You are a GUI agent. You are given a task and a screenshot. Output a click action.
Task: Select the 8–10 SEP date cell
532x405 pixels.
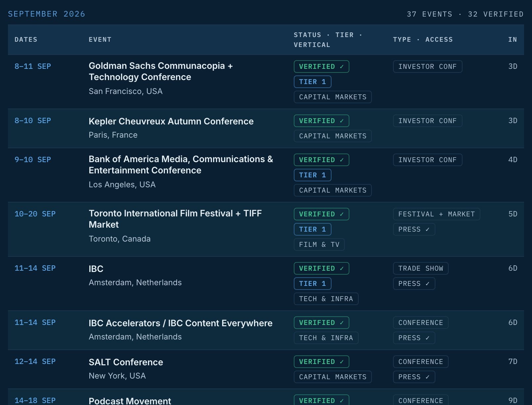[x=33, y=120]
